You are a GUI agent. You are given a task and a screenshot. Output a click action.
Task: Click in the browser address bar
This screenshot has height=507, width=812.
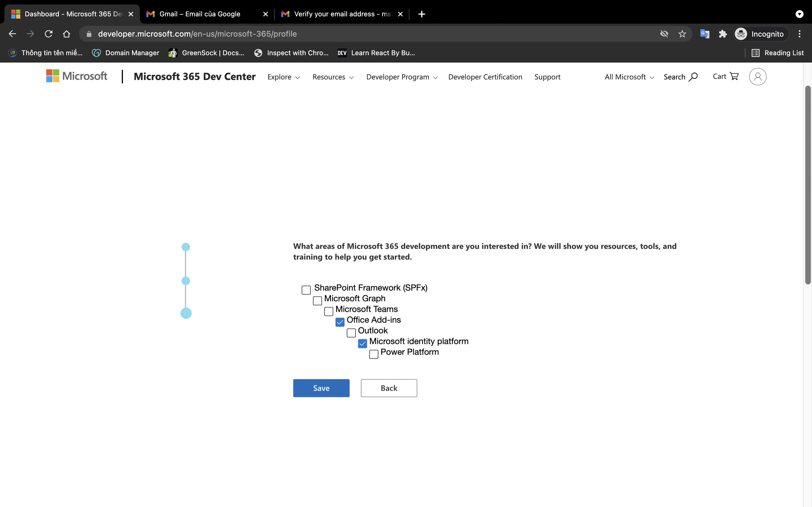tap(235, 34)
